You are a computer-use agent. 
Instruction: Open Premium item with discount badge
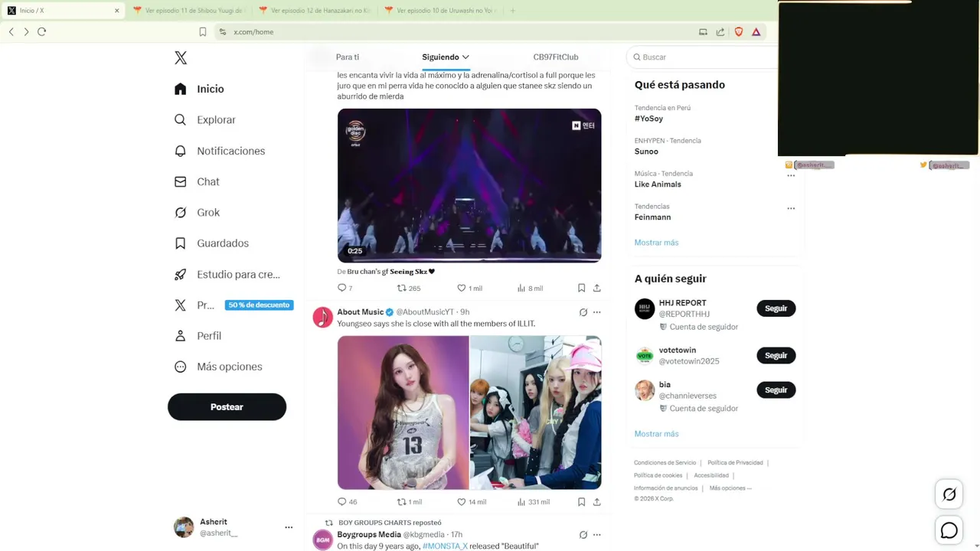coord(234,305)
